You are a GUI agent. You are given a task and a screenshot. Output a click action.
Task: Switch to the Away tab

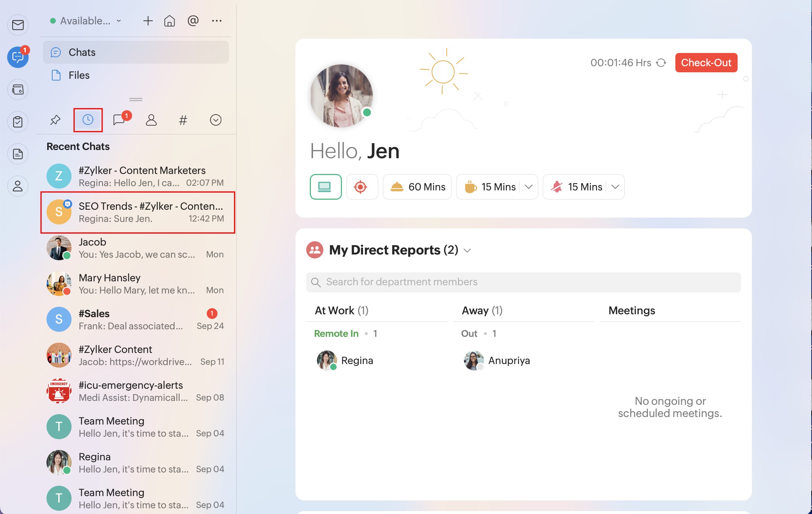(x=482, y=311)
